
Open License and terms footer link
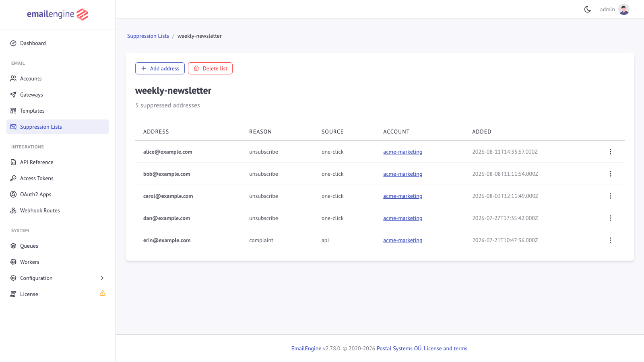(x=446, y=348)
